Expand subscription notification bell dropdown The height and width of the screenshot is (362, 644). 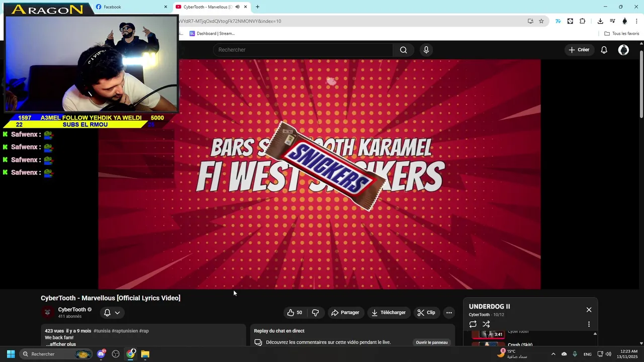[112, 313]
